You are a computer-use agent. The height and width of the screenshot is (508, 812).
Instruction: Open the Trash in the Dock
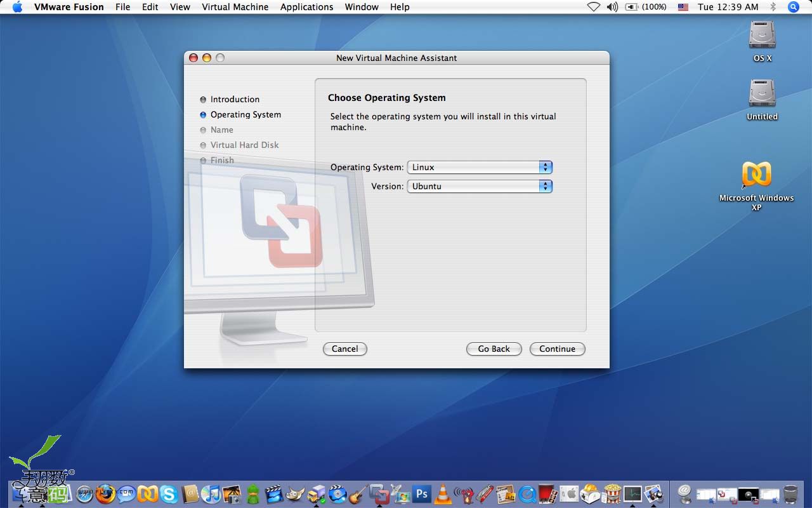tap(790, 494)
